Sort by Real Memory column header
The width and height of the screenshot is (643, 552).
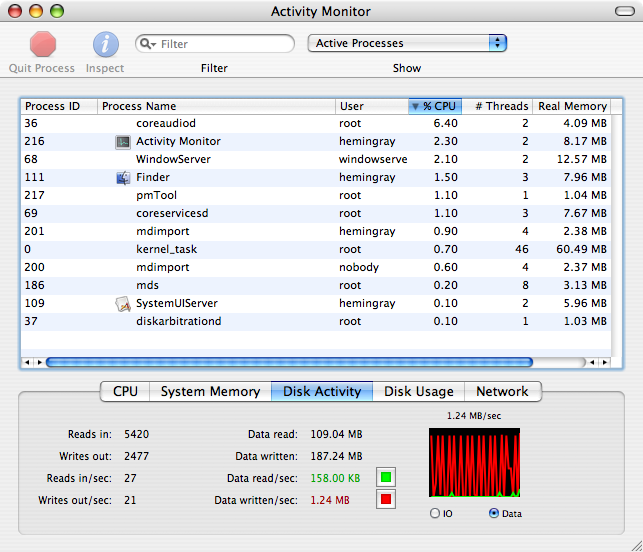(x=572, y=106)
